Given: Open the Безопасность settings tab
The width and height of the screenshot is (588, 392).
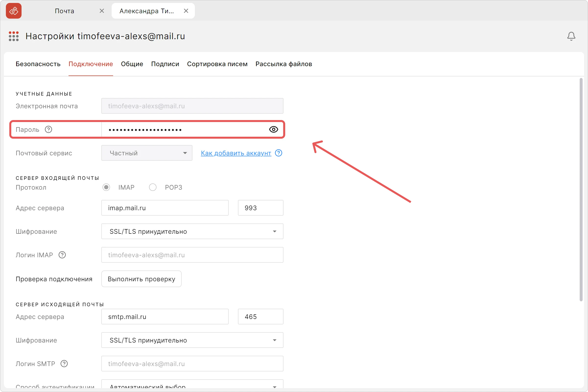Looking at the screenshot, I should click(x=38, y=64).
